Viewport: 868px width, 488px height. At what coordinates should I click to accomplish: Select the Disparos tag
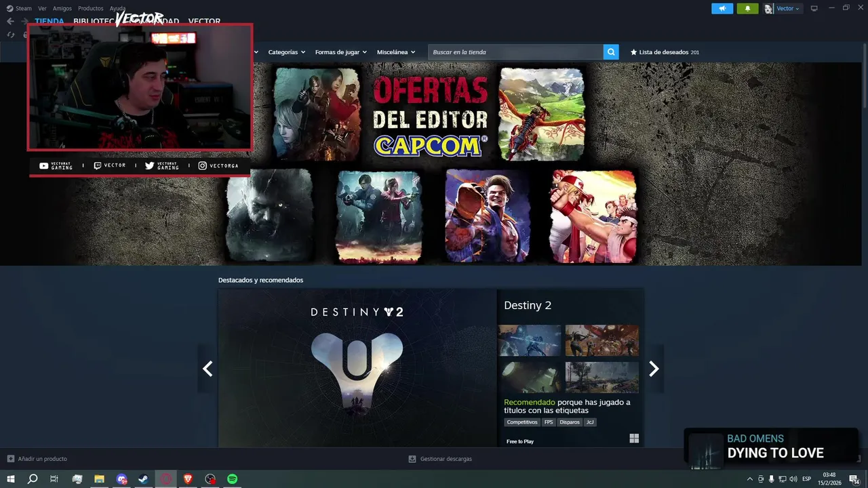click(x=570, y=422)
